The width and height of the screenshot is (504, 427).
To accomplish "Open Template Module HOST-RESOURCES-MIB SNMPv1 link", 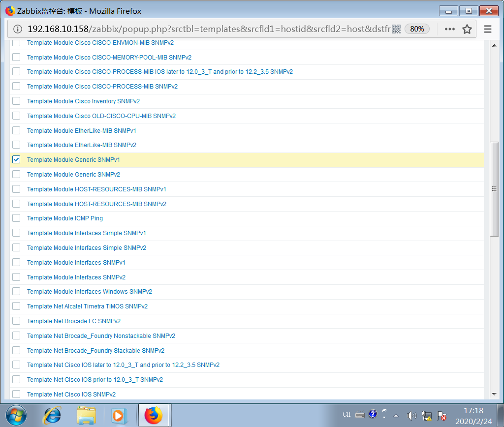I will coord(96,189).
